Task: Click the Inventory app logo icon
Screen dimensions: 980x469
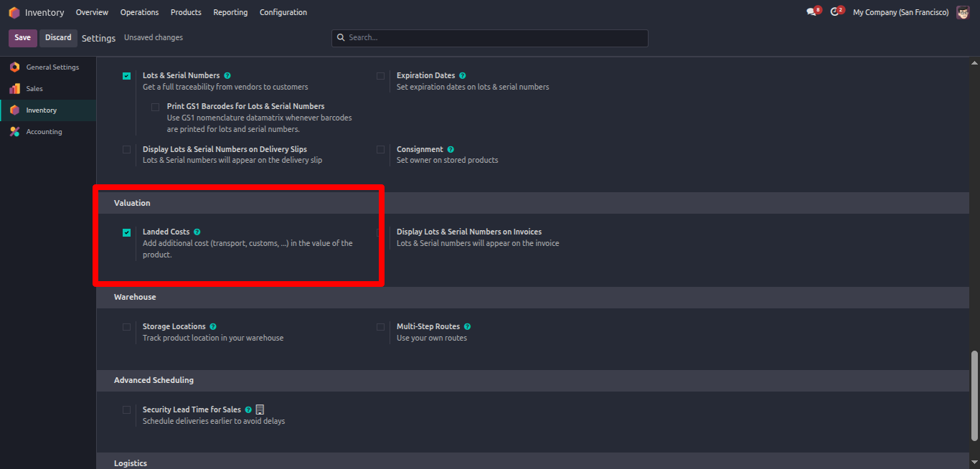Action: [x=14, y=12]
